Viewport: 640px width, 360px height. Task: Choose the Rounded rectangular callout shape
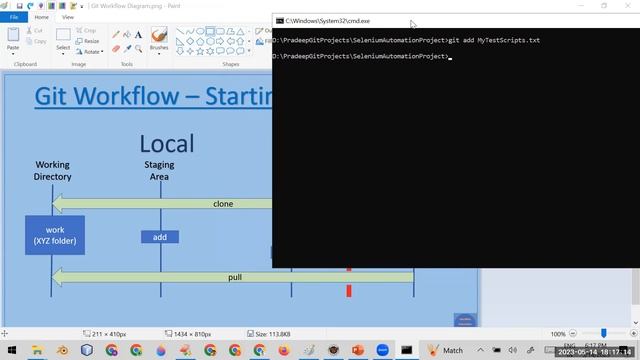[220, 51]
